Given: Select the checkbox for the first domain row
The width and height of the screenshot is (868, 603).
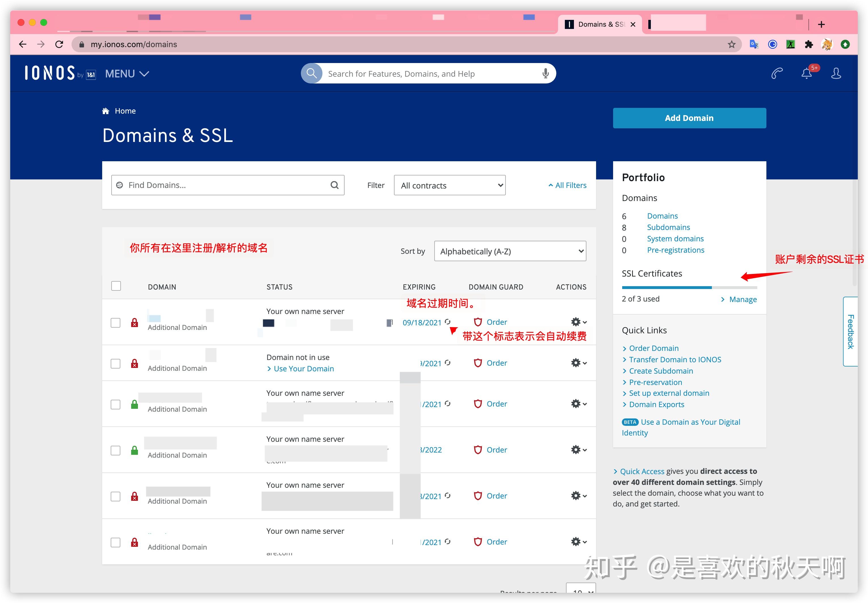Looking at the screenshot, I should (x=116, y=323).
